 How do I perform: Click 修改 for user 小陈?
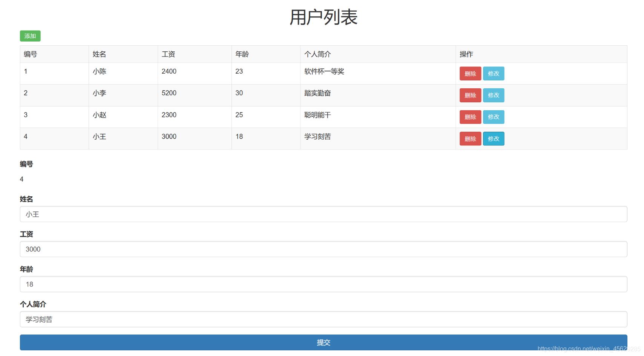493,73
